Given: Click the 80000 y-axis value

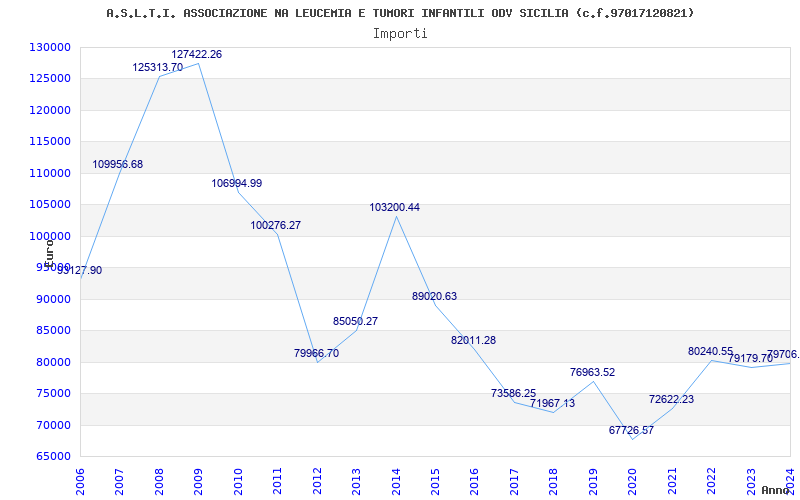Looking at the screenshot, I should 54,362.
